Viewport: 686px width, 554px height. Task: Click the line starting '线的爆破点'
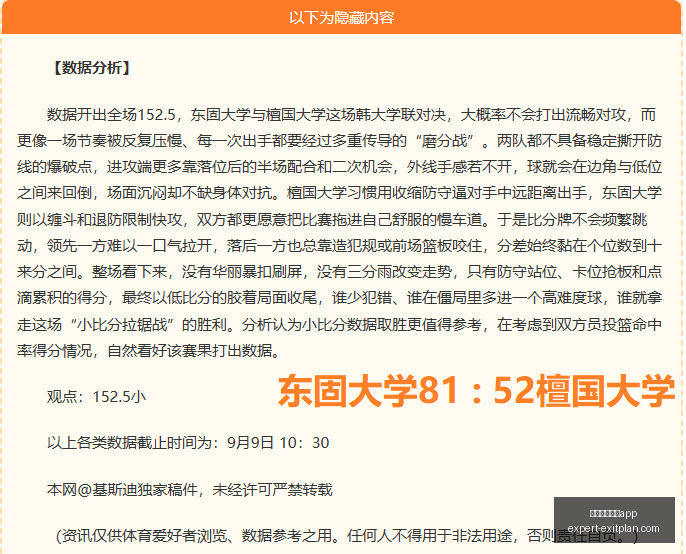(340, 167)
